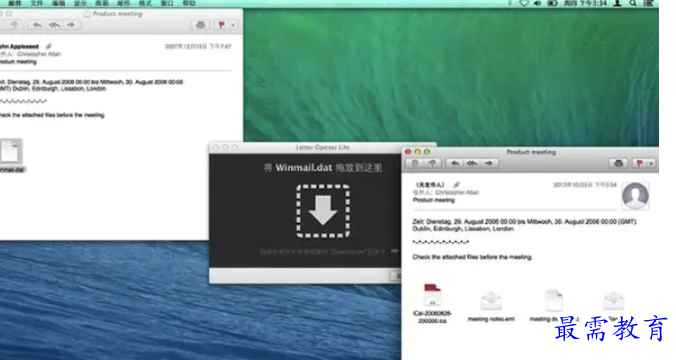Open the iCal .ics calendar attachment
676x360 pixels.
(432, 294)
